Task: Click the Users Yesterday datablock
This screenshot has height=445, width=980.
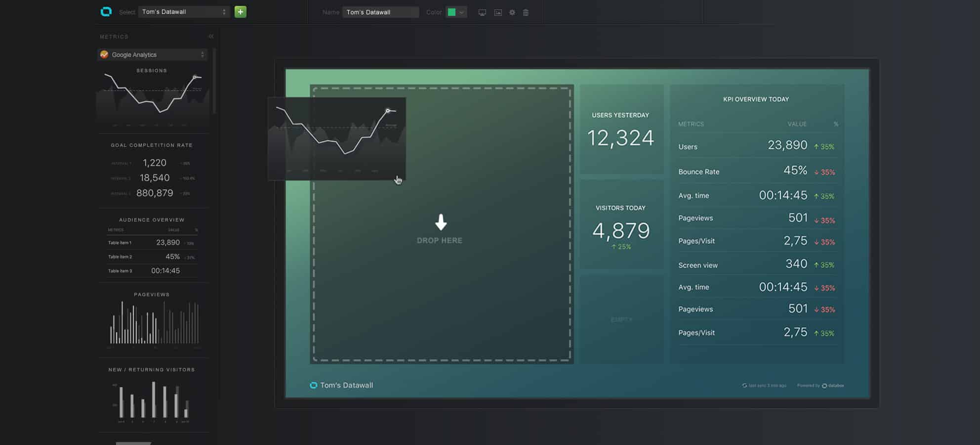Action: [621, 130]
